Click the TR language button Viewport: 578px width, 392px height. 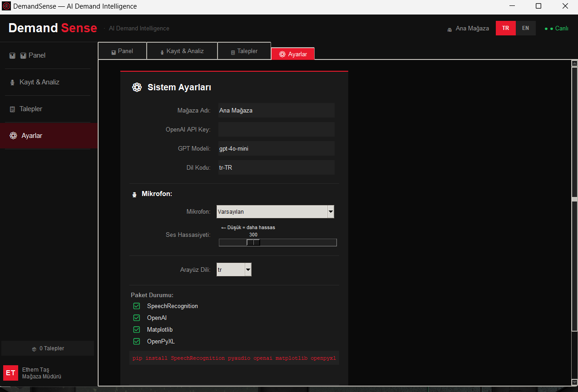point(505,28)
